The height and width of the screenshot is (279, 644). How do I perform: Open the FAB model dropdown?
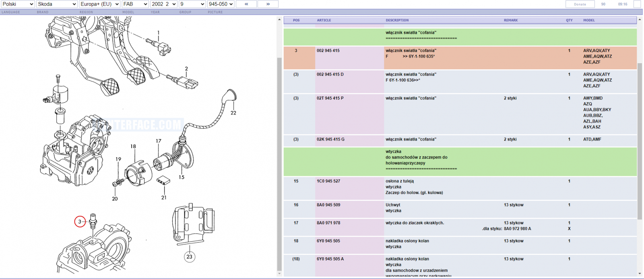[135, 4]
